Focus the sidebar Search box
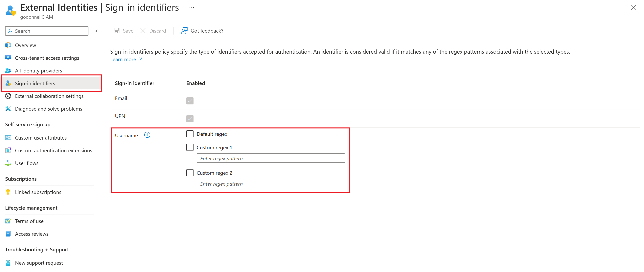The width and height of the screenshot is (644, 272). [x=50, y=31]
